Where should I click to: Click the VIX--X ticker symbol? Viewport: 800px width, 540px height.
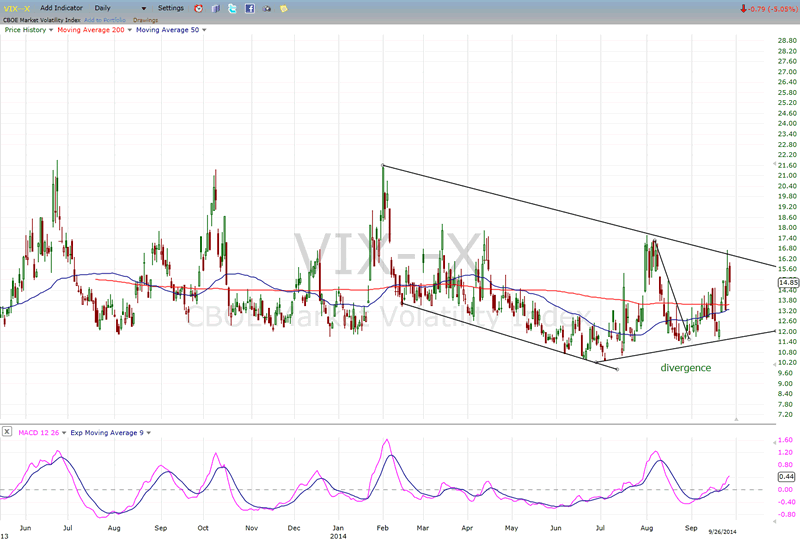click(16, 8)
